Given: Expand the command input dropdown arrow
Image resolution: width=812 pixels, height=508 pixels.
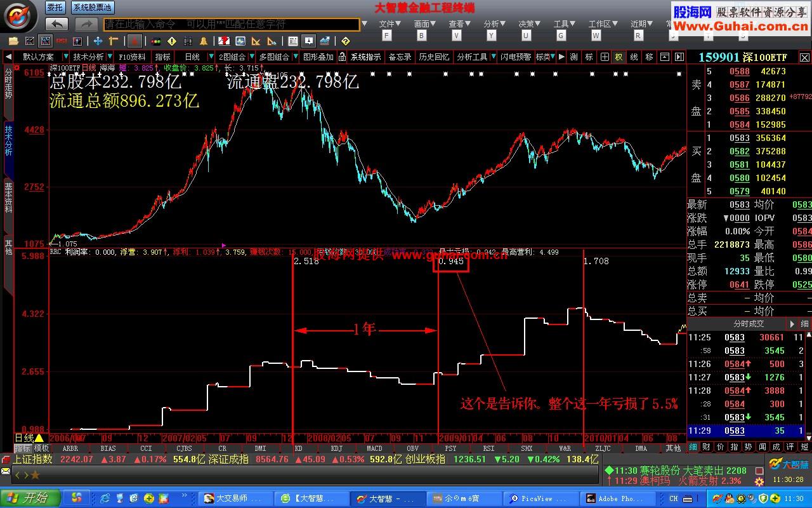Looking at the screenshot, I should (364, 24).
